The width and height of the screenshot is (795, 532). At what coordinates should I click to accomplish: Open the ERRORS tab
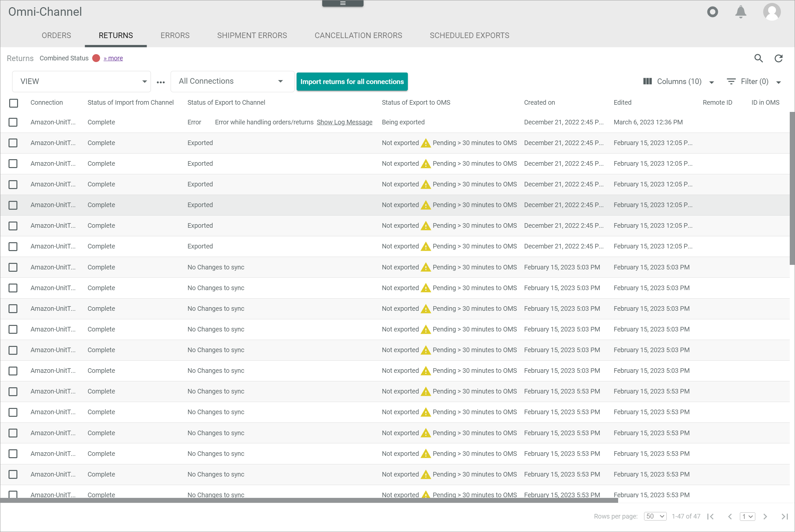tap(175, 35)
